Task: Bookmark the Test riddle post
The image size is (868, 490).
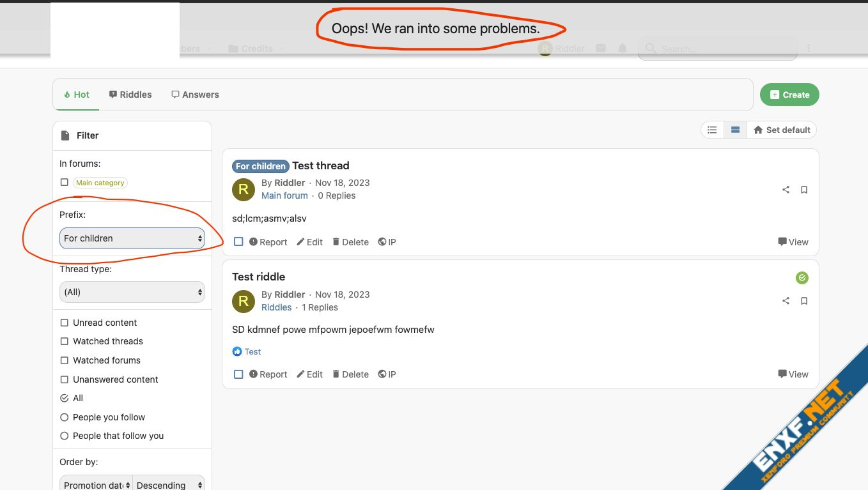Action: click(804, 301)
